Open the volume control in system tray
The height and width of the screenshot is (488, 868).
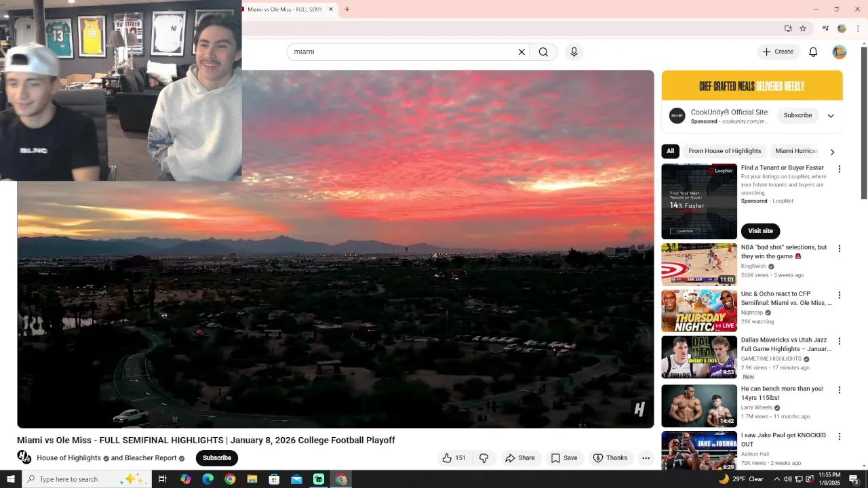pos(787,479)
